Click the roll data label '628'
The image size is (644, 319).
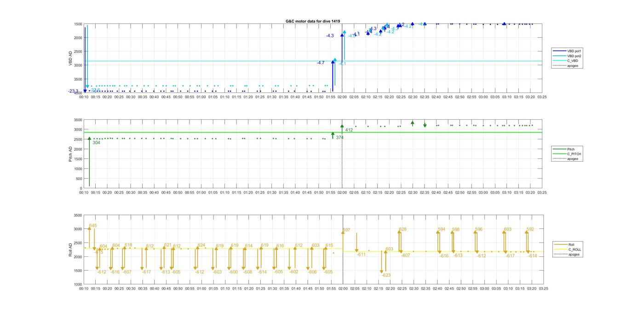(402, 229)
